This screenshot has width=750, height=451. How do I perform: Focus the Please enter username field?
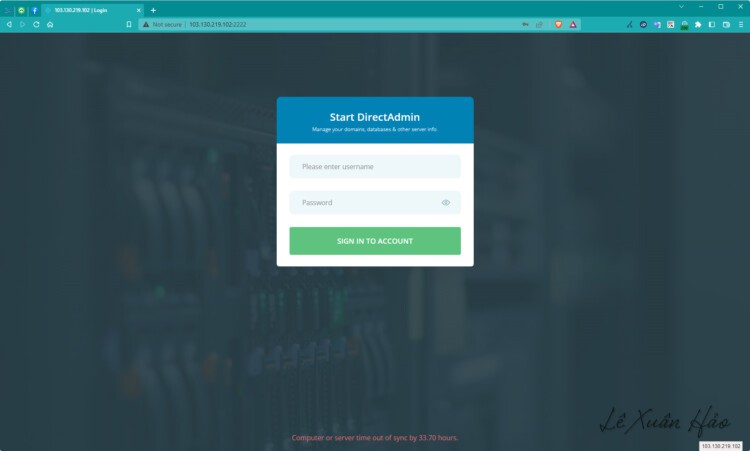(375, 166)
